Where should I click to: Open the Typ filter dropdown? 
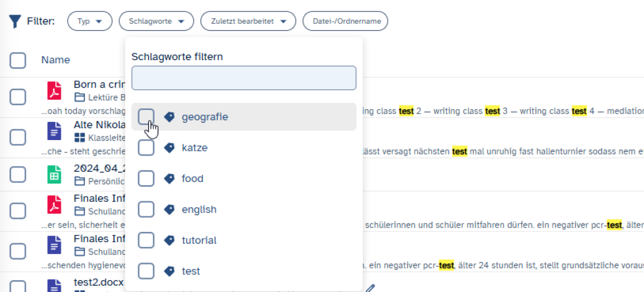(90, 21)
